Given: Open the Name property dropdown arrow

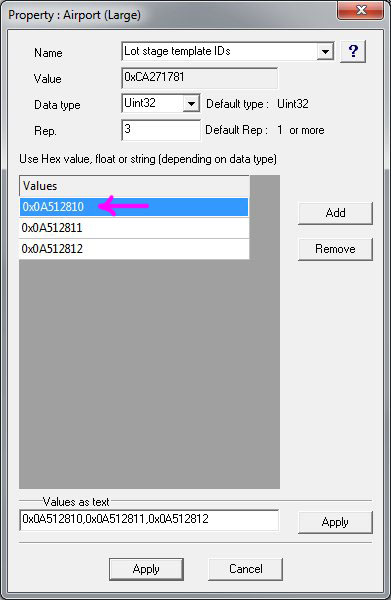Looking at the screenshot, I should click(325, 51).
